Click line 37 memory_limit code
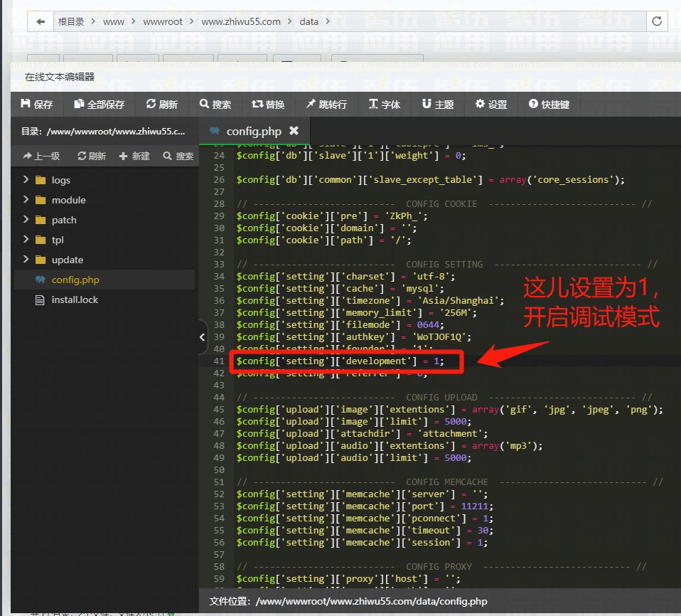681x616 pixels. (357, 313)
